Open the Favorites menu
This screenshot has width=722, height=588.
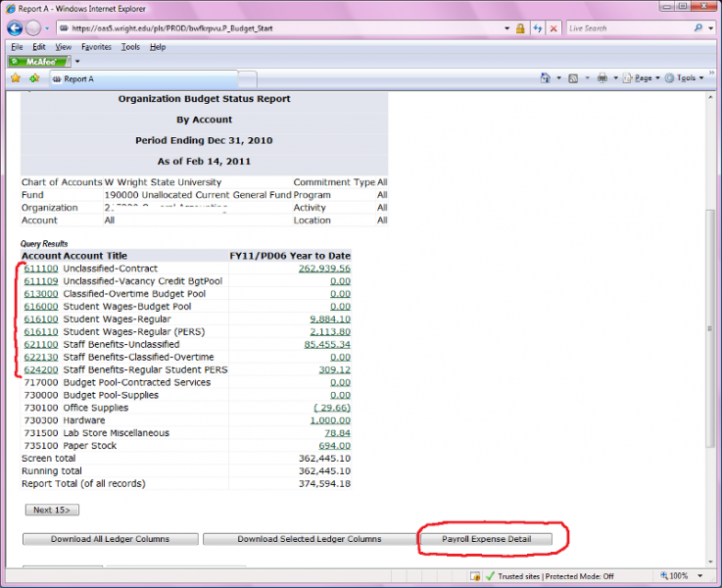pyautogui.click(x=96, y=46)
